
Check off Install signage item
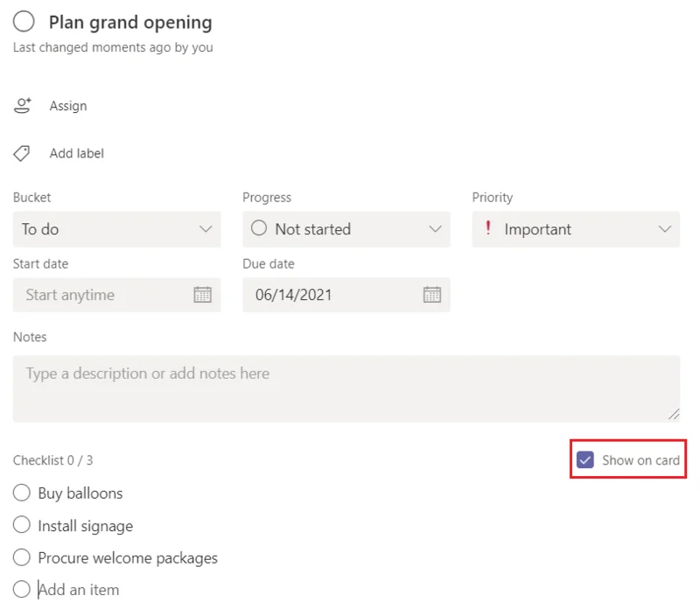click(x=21, y=525)
